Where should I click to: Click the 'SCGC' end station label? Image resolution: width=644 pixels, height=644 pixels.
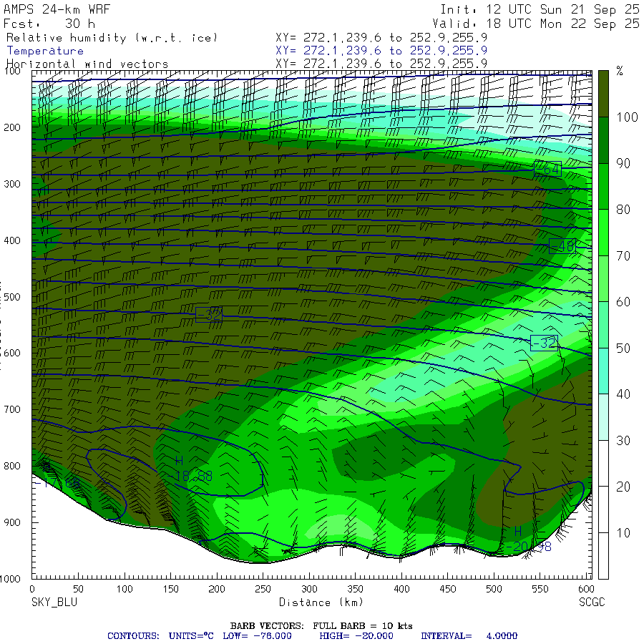tap(592, 602)
